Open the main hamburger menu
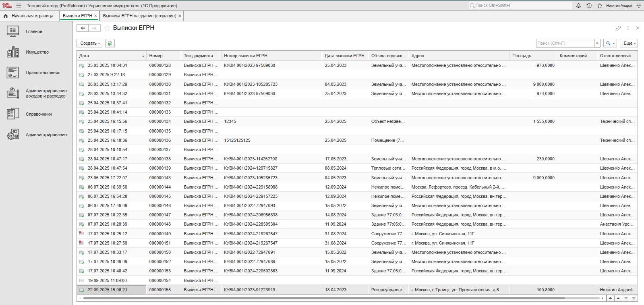This screenshot has height=305, width=644. coord(19,6)
